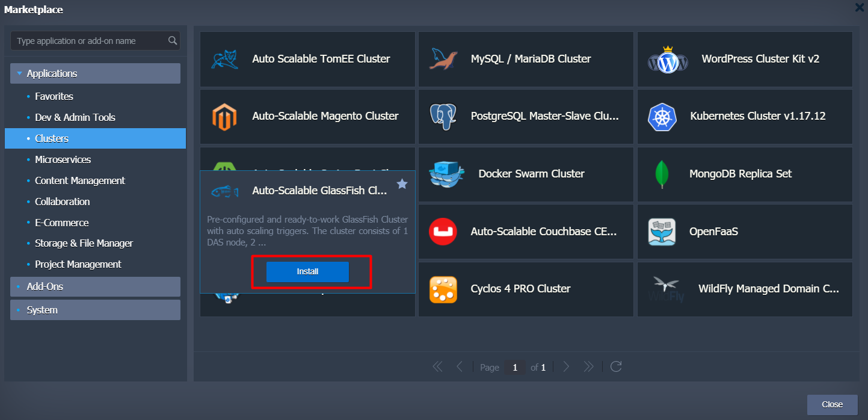Select Auto Scalable TomEE Cluster title
The image size is (868, 420).
click(x=321, y=59)
